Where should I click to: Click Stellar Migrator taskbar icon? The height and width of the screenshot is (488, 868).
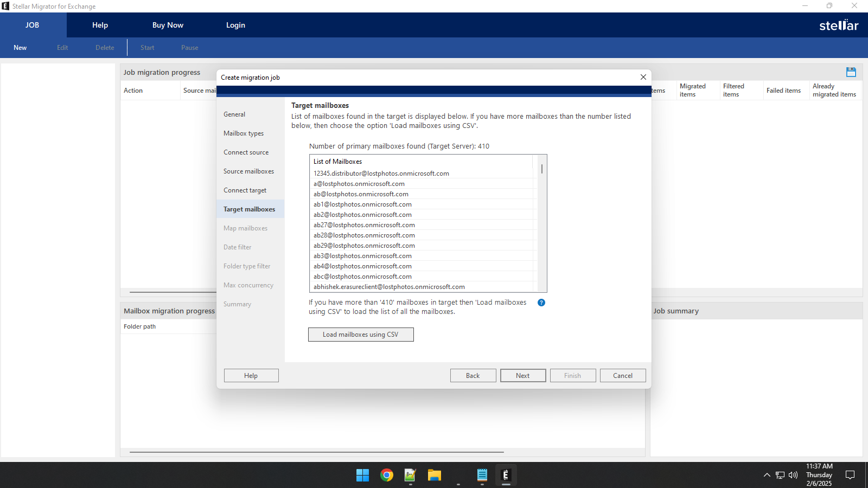tap(506, 476)
